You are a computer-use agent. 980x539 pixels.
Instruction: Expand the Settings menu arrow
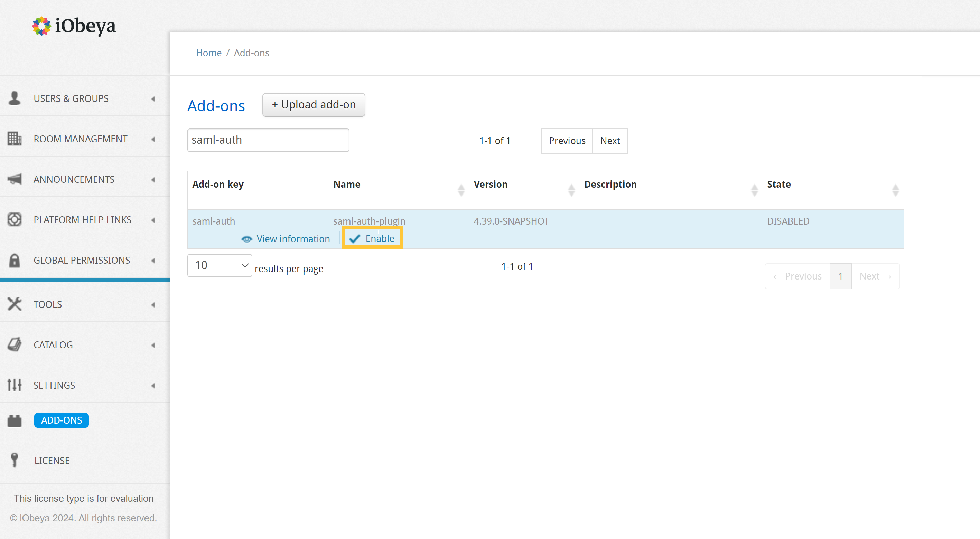(x=153, y=385)
